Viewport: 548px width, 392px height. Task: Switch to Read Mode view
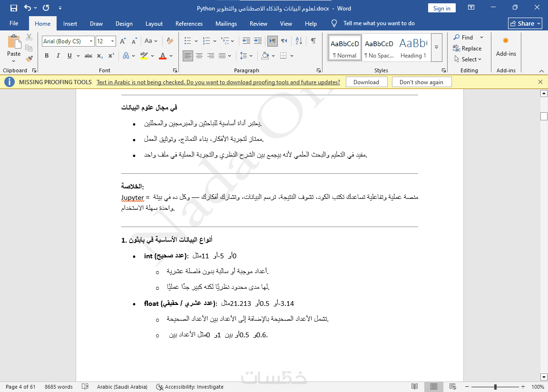[x=414, y=387]
